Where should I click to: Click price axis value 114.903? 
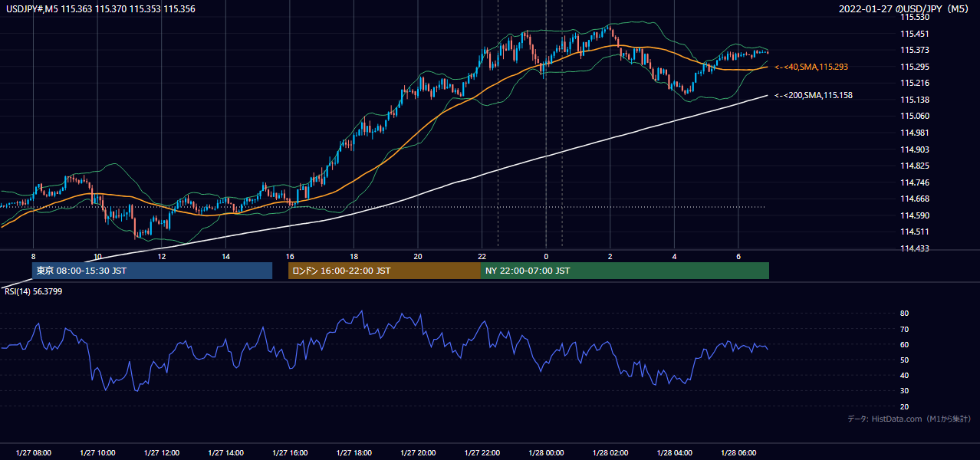(x=915, y=149)
